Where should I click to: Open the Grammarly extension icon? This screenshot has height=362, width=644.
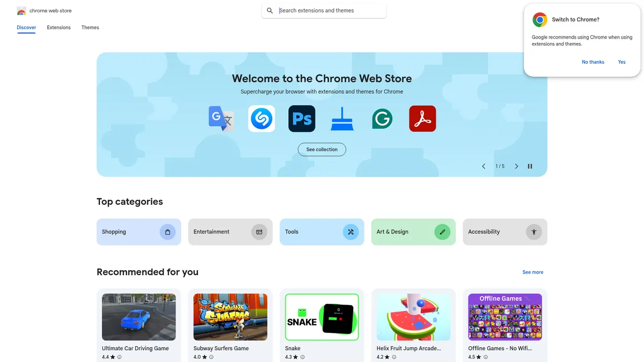pyautogui.click(x=382, y=119)
